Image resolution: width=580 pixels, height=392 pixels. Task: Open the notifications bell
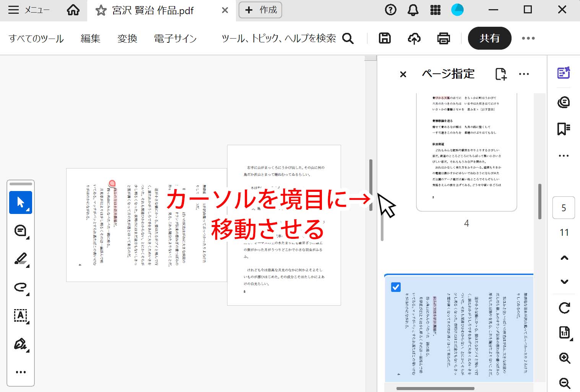(x=413, y=10)
